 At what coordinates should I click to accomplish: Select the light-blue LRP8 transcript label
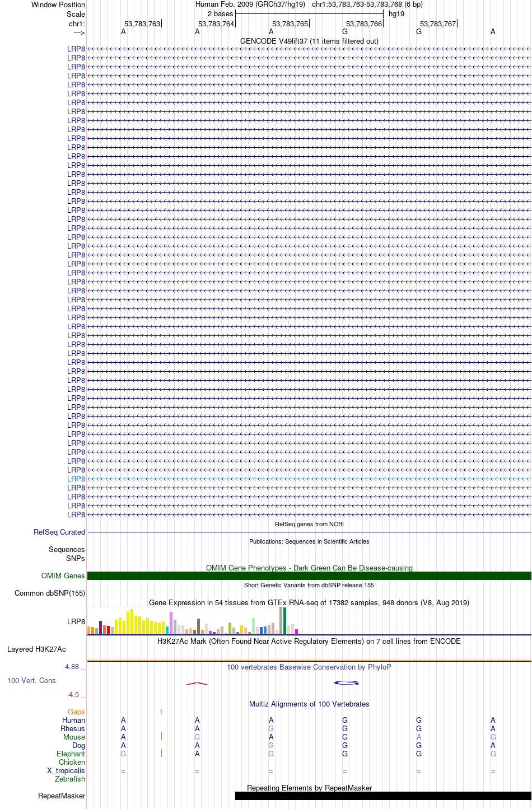[76, 479]
